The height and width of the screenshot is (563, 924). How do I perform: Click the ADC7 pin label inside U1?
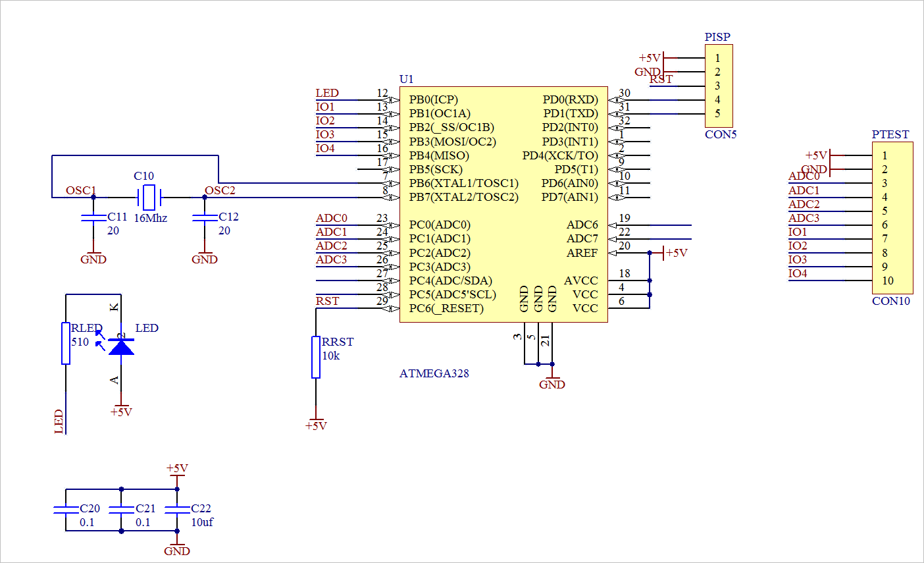582,238
